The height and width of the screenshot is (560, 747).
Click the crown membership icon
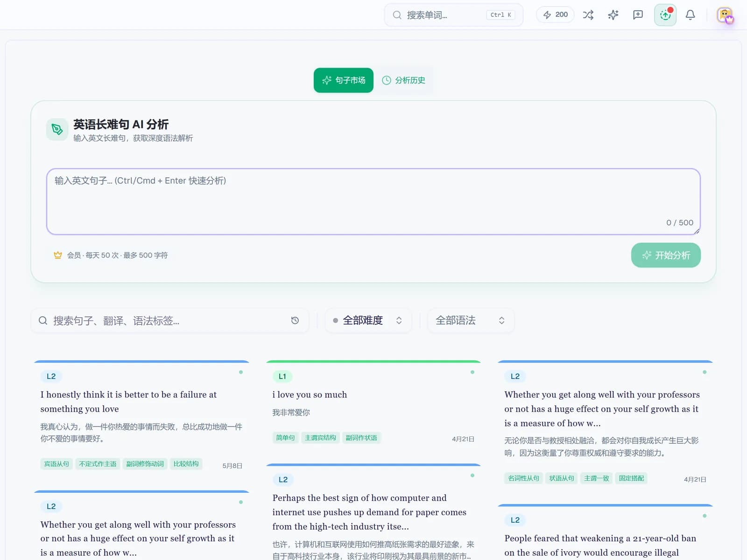coord(58,255)
